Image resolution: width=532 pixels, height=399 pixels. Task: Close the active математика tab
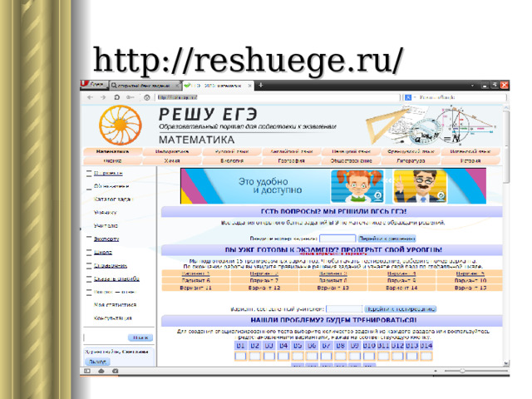tap(249, 86)
